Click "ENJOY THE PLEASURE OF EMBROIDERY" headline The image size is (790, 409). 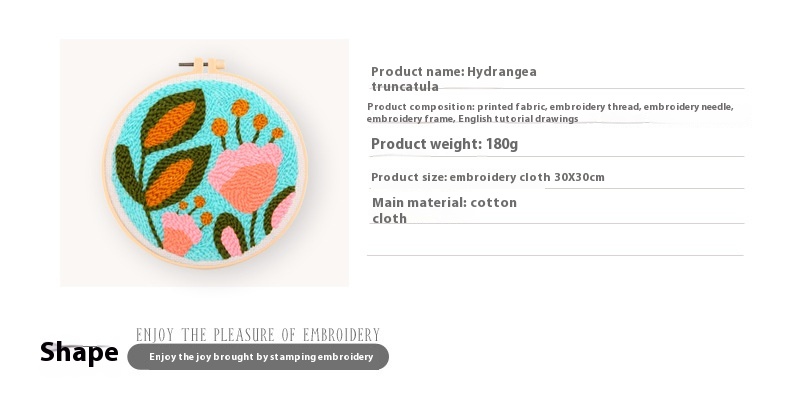(x=257, y=334)
